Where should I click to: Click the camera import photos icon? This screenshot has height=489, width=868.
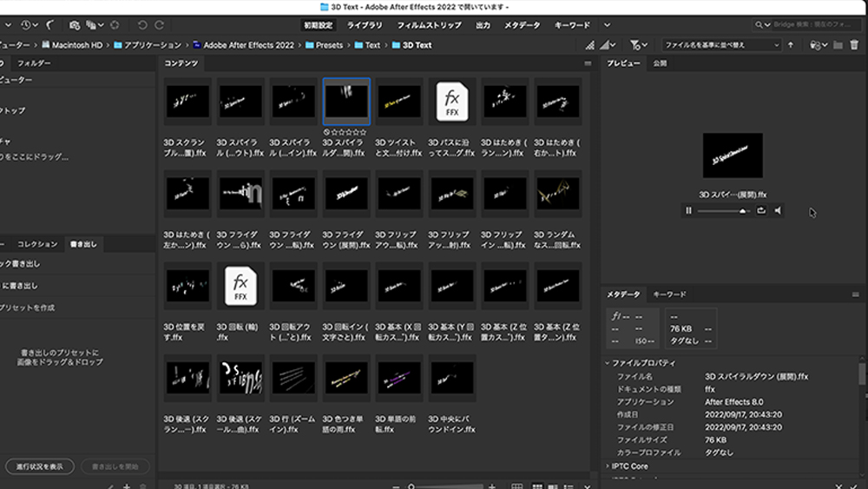pos(75,25)
